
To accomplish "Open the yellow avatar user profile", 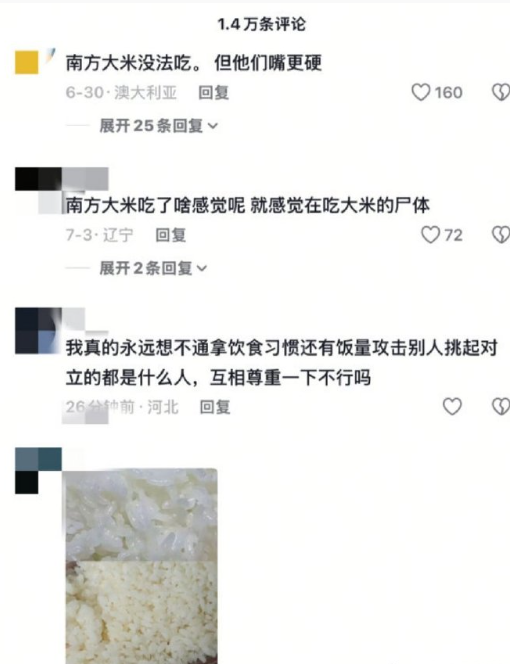I will pos(27,62).
